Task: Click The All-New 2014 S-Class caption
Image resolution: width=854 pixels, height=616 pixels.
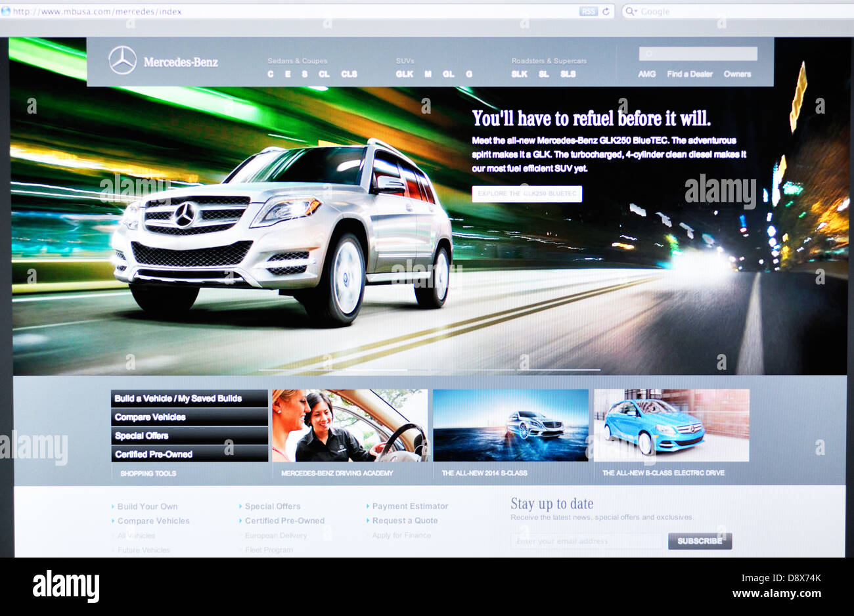Action: pos(484,473)
